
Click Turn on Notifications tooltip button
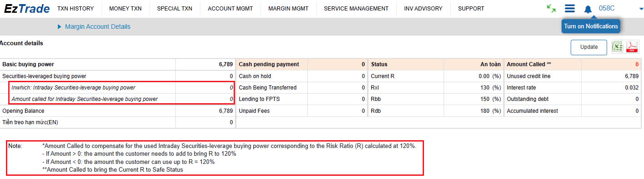(591, 26)
